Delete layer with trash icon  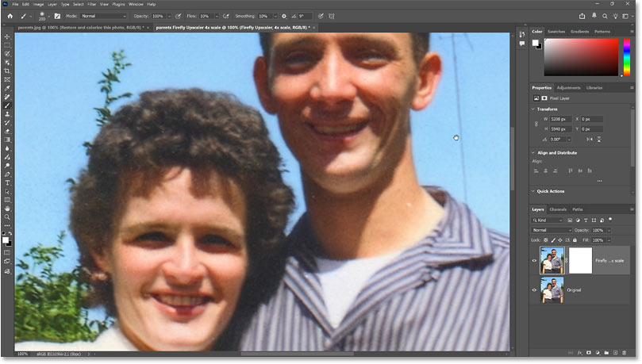tap(625, 353)
